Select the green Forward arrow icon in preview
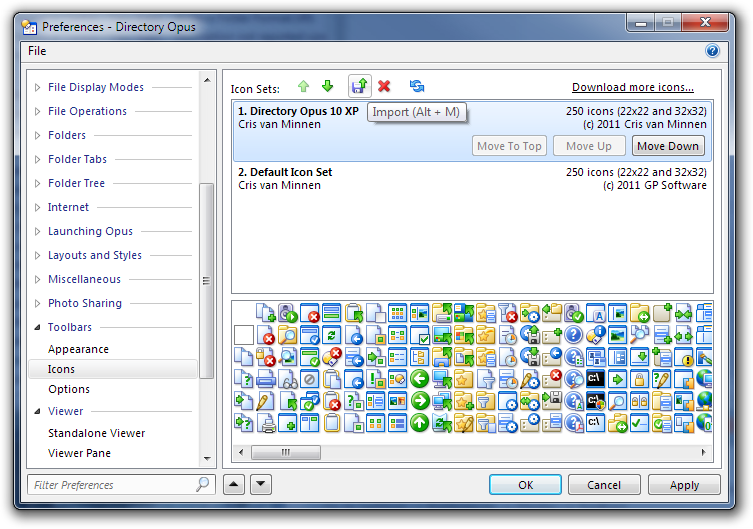This screenshot has height=529, width=753. pyautogui.click(x=420, y=401)
